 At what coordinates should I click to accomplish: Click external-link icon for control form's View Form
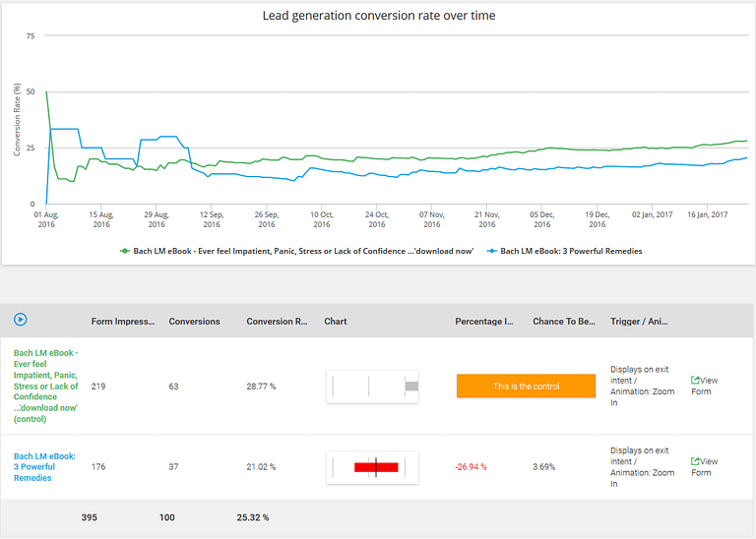(696, 381)
